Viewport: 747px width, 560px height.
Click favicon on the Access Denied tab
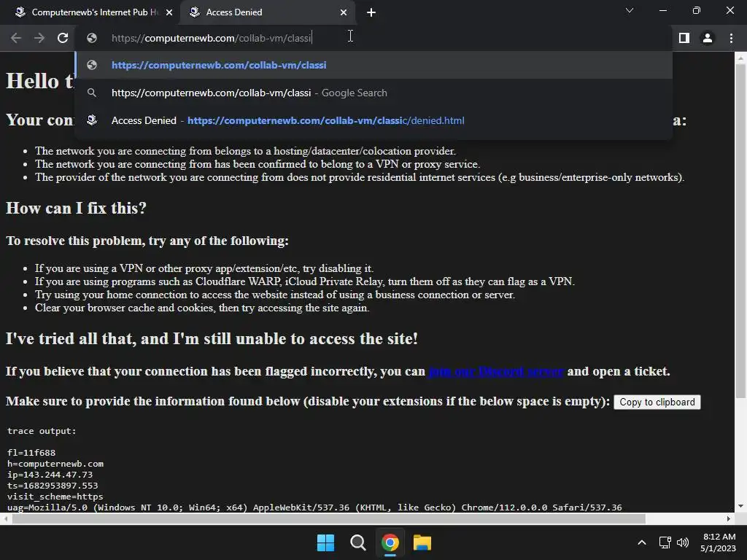tap(194, 12)
